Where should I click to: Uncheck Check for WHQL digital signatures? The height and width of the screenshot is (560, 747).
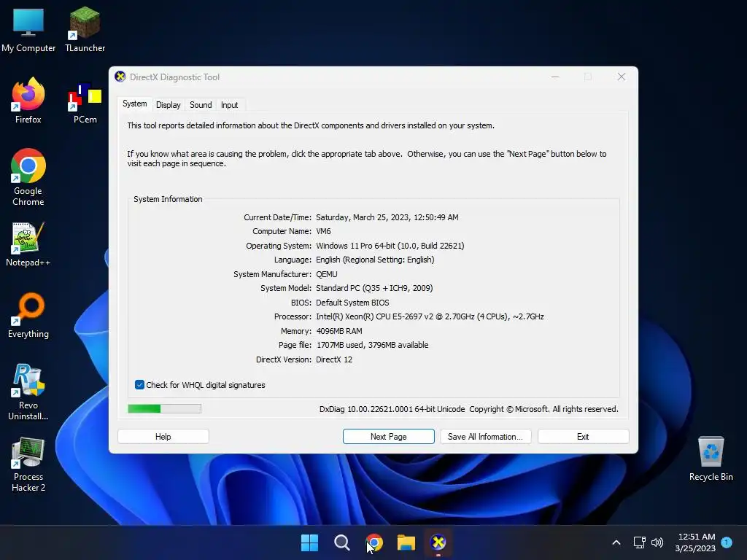pyautogui.click(x=139, y=385)
